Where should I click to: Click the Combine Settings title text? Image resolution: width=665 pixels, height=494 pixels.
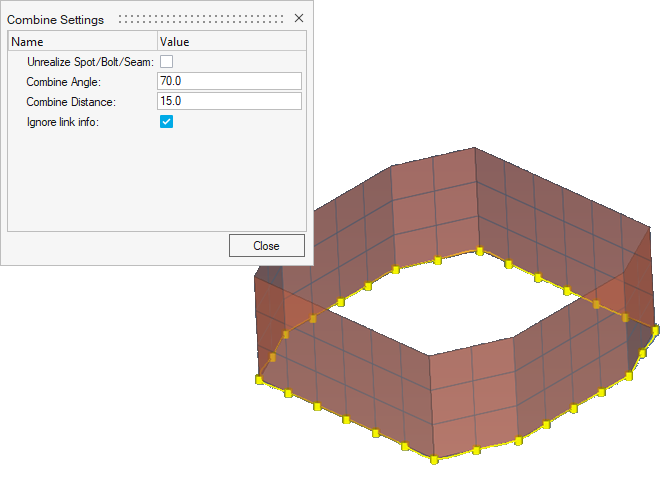[56, 19]
